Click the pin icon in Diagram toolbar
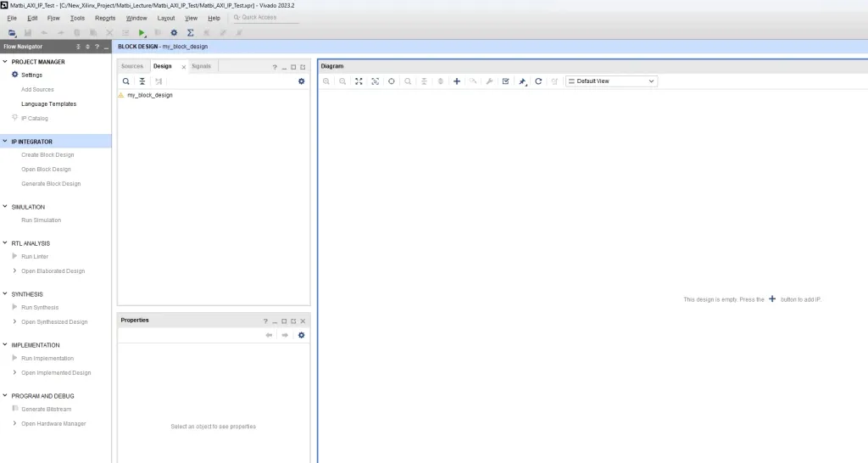Viewport: 868px width, 463px height. click(x=522, y=81)
